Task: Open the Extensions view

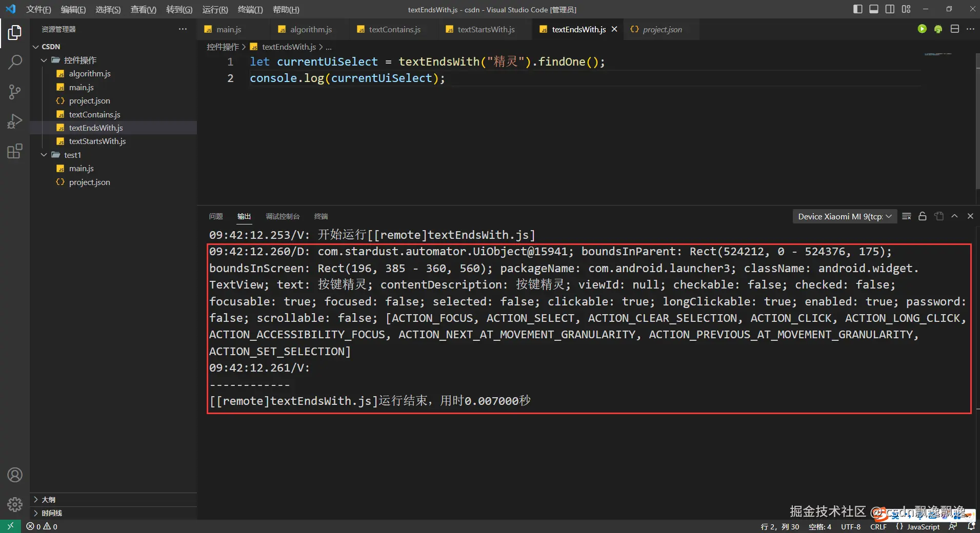Action: tap(15, 151)
